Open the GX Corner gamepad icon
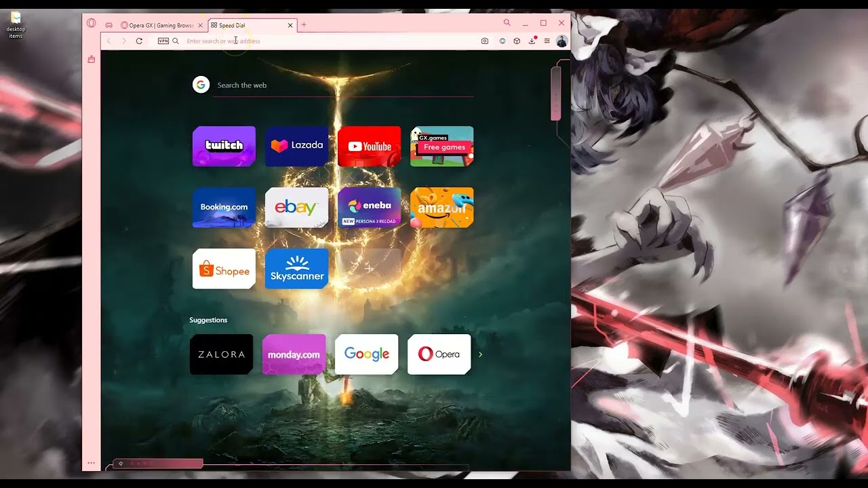The height and width of the screenshot is (488, 868). (108, 25)
